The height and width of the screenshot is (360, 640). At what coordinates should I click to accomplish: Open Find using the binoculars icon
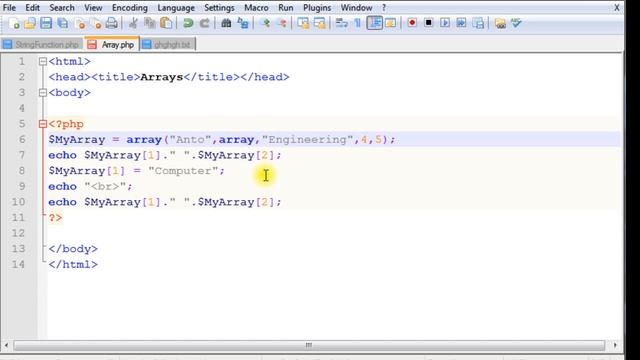coord(226,23)
